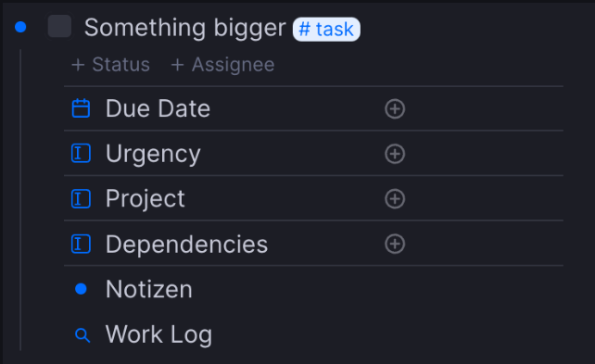Select the Urgency field label
This screenshot has height=364, width=595.
point(153,154)
